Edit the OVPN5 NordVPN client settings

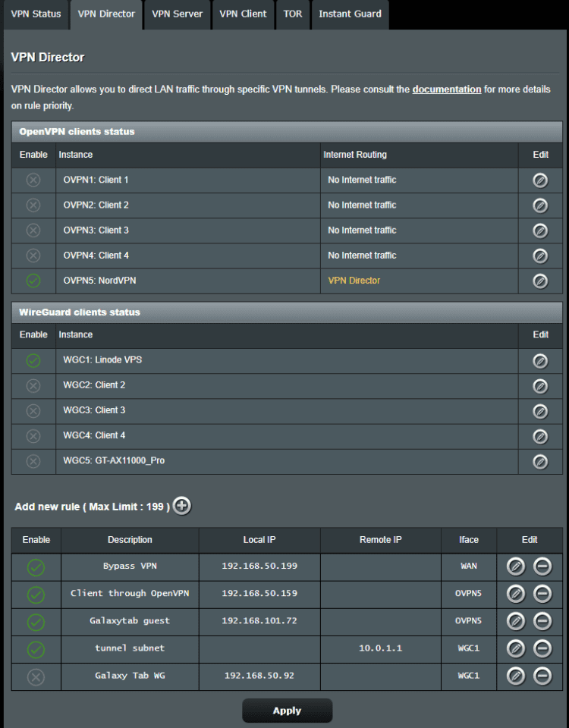coord(539,281)
